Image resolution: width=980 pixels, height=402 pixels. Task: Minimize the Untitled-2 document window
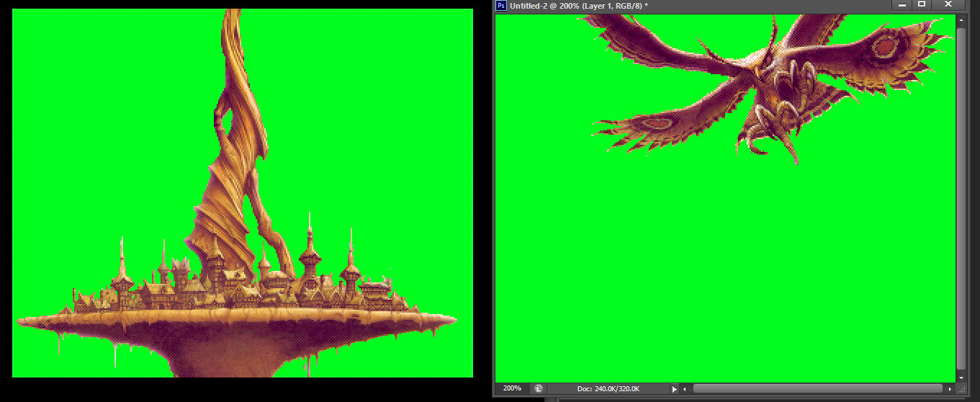point(902,5)
